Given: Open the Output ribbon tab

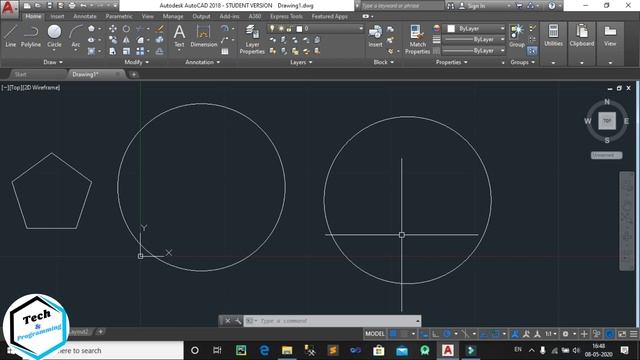Looking at the screenshot, I should point(201,16).
